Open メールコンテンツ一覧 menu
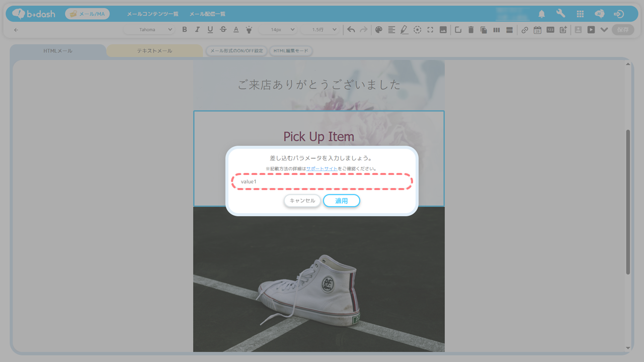Viewport: 644px width, 362px height. point(152,14)
